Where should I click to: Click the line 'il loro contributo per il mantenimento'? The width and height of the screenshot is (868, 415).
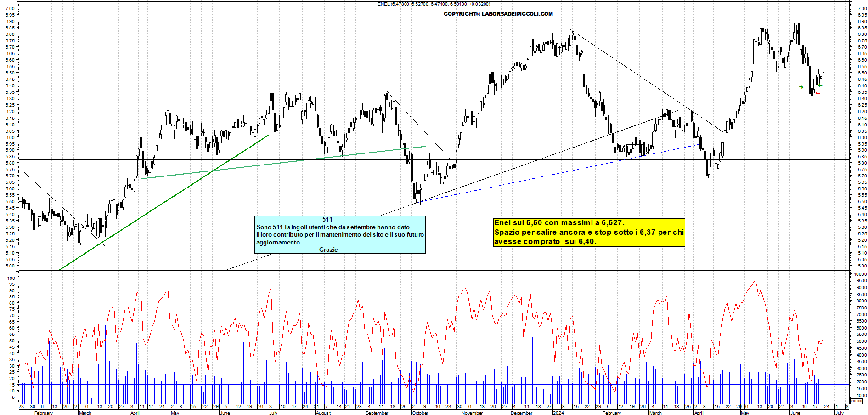340,234
